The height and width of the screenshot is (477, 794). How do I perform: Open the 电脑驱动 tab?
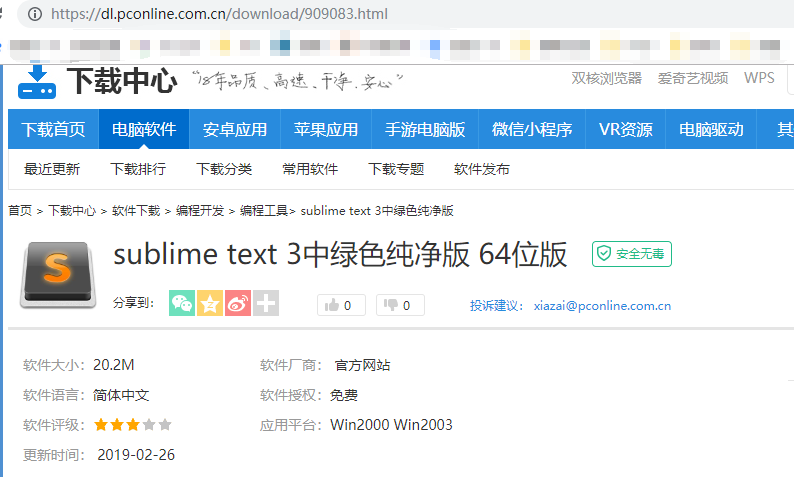click(x=711, y=129)
